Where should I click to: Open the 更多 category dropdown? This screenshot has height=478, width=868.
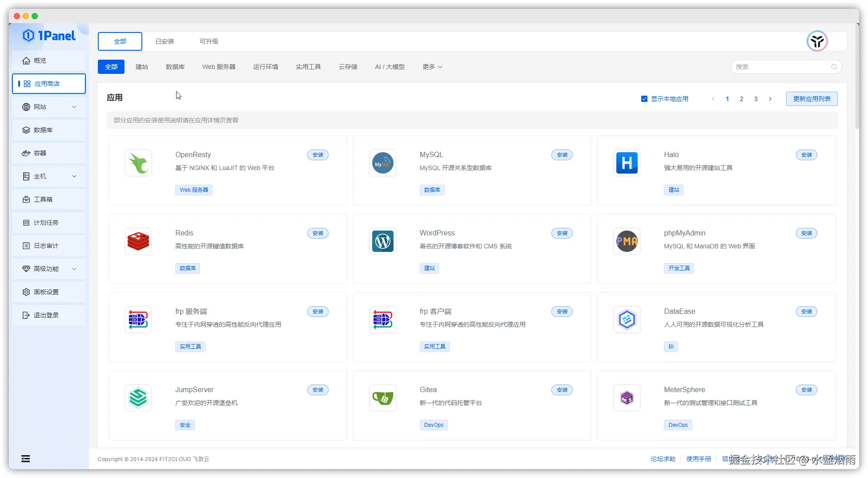tap(432, 67)
